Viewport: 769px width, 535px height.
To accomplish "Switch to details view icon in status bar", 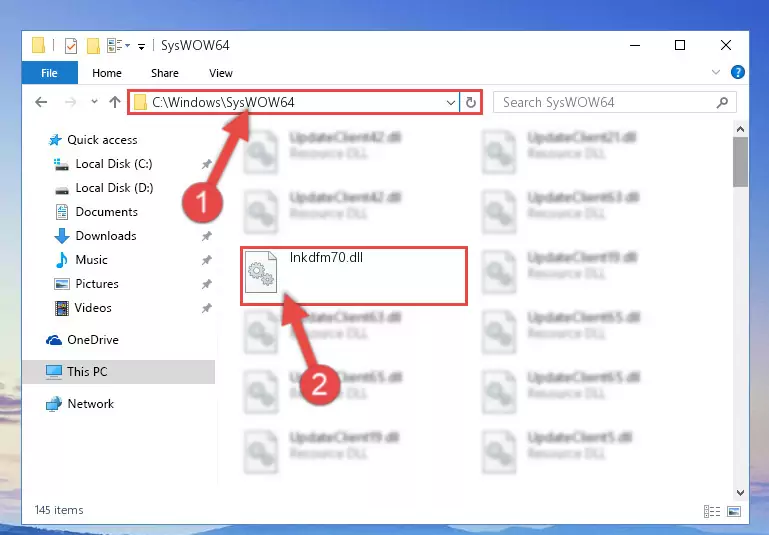I will pos(712,511).
